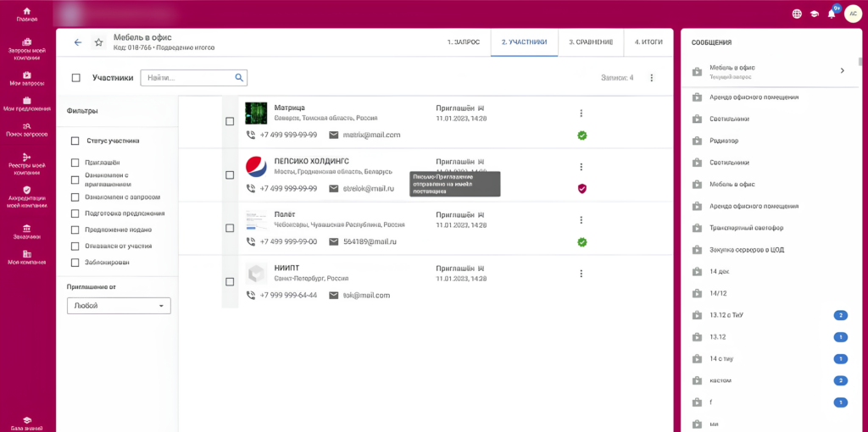Click email icon for НИИПТ
Image resolution: width=868 pixels, height=432 pixels.
point(334,295)
